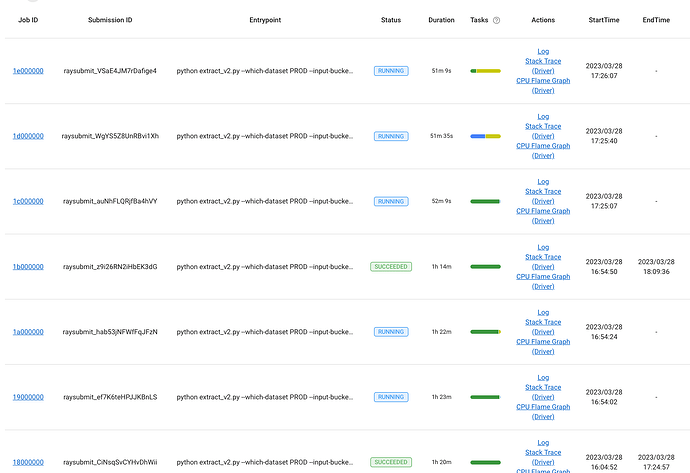Select submission ID raysubmit_z9i26RN2iHbEK3dG

(110, 267)
